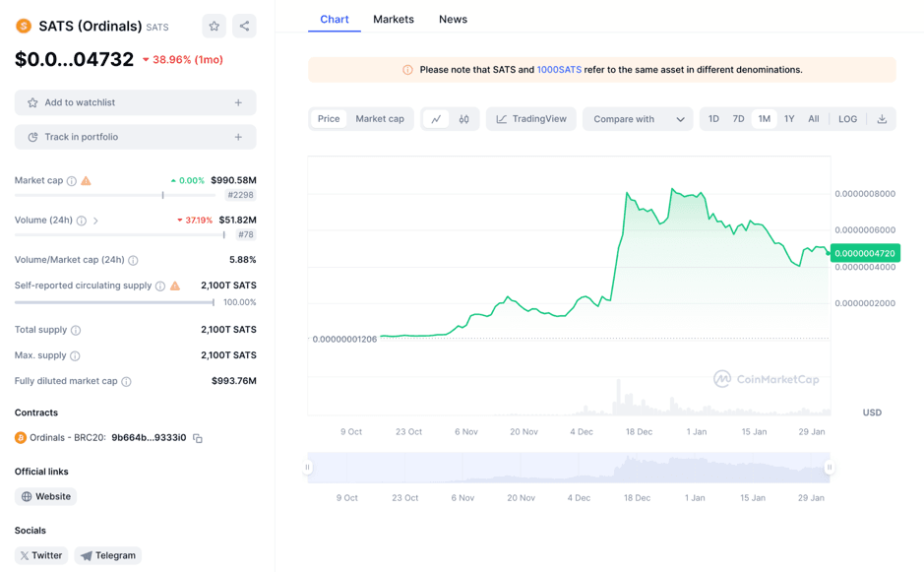Expand Add to watlist plus button
Viewport: 924px width, 572px height.
tap(238, 102)
